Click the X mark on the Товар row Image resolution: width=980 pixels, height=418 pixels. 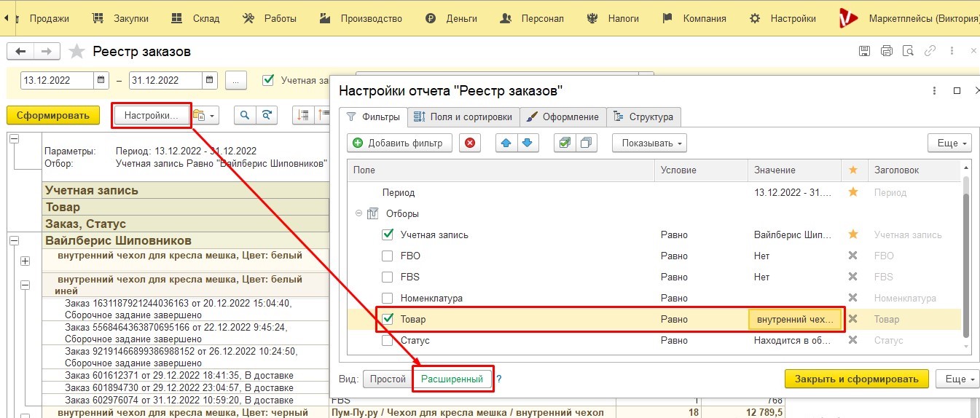(x=853, y=319)
